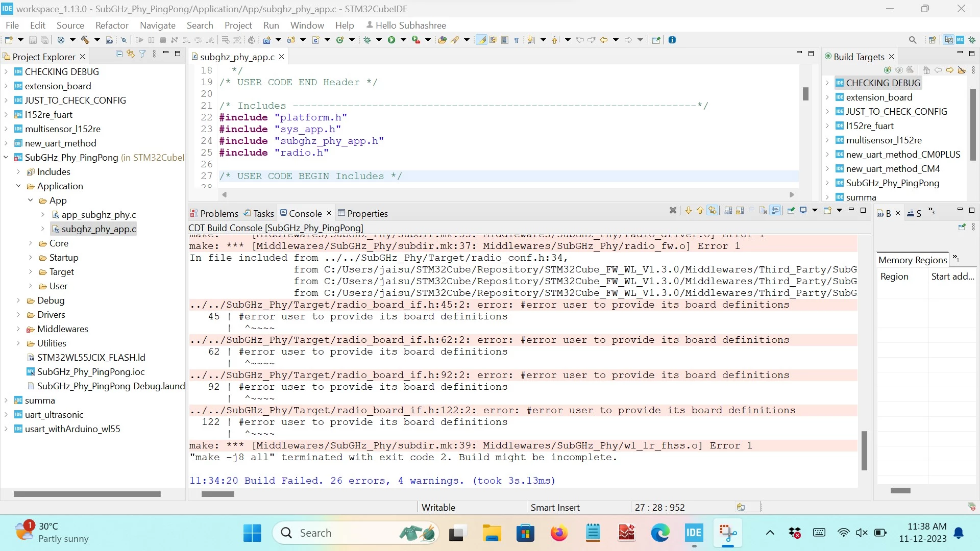Switch to the Tasks tab
This screenshot has height=551, width=980.
point(259,213)
